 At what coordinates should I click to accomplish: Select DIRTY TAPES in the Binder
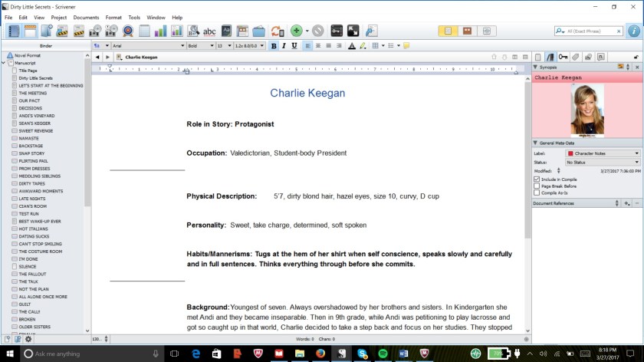click(x=31, y=183)
